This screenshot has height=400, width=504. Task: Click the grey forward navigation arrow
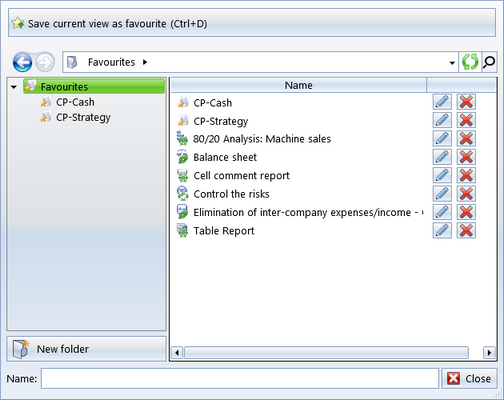pyautogui.click(x=45, y=62)
